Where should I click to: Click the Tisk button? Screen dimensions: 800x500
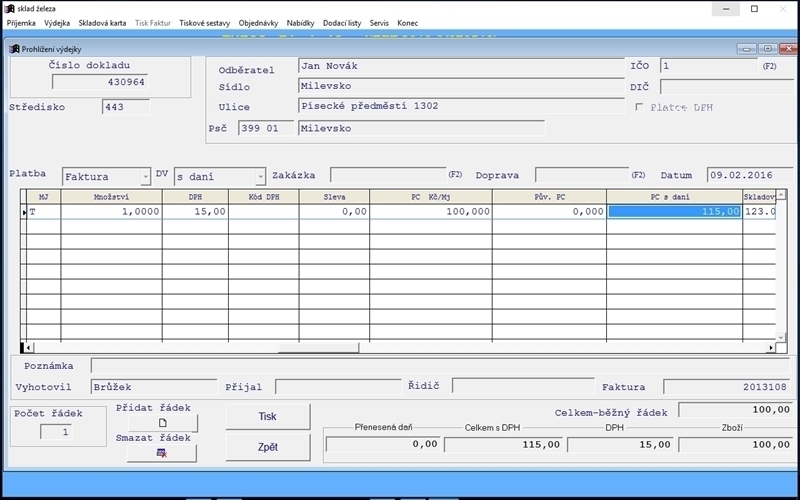tap(267, 416)
